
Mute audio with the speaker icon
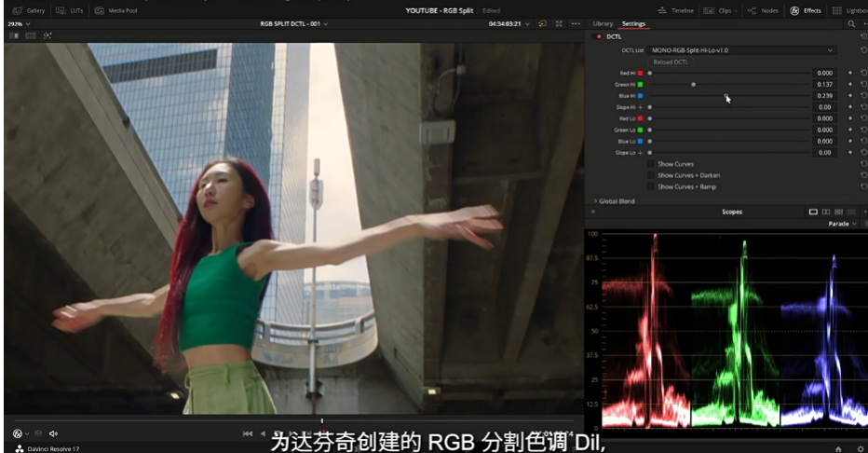click(53, 433)
